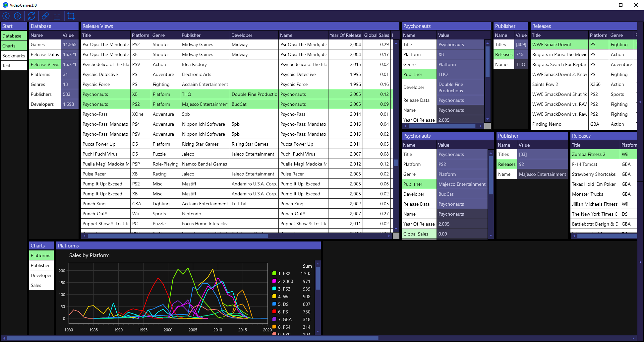Click the DS blue legend swatch
This screenshot has height=342, width=644.
point(274,304)
